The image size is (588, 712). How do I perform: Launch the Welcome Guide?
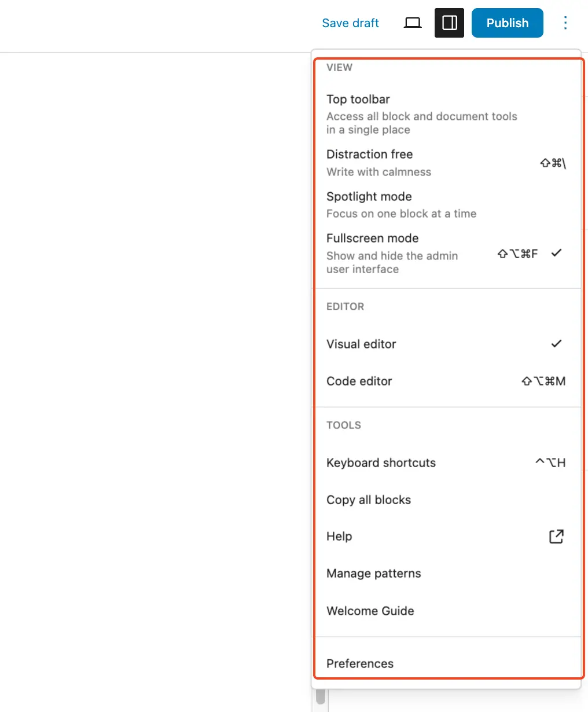(370, 611)
